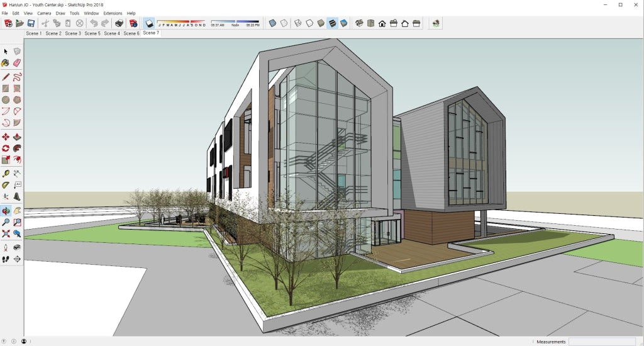
Task: Choose the Circle tool
Action: pyautogui.click(x=6, y=100)
